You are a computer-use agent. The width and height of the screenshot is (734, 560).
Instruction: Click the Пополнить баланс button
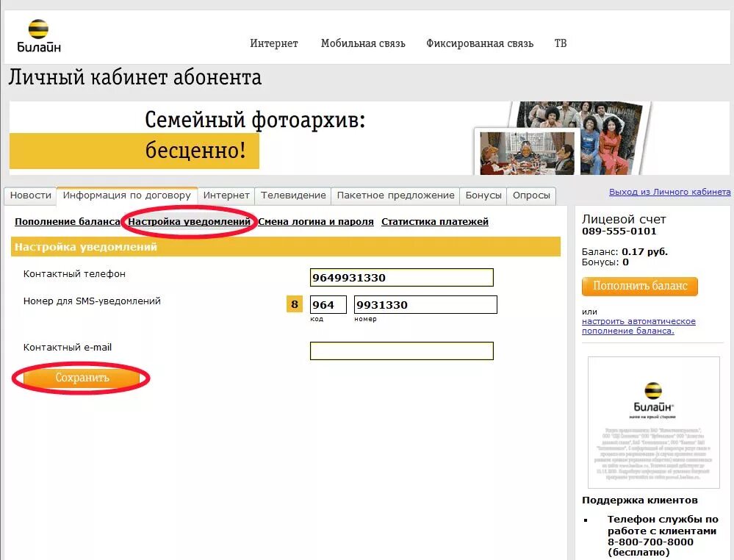(639, 286)
